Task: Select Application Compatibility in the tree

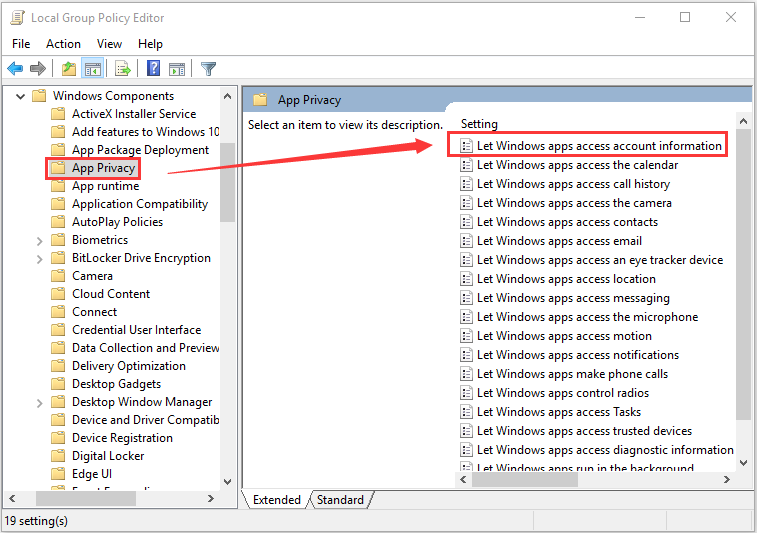Action: (140, 204)
